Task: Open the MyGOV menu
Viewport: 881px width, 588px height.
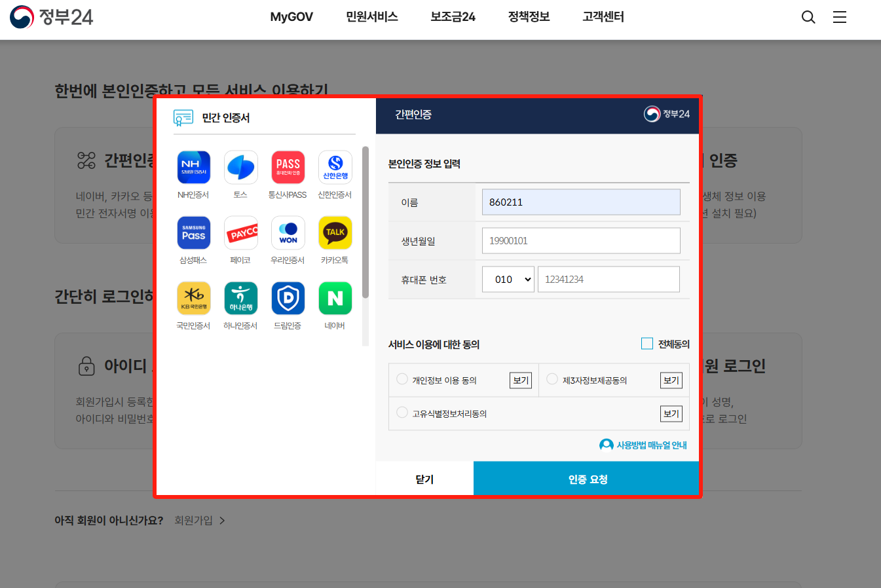Action: point(291,17)
